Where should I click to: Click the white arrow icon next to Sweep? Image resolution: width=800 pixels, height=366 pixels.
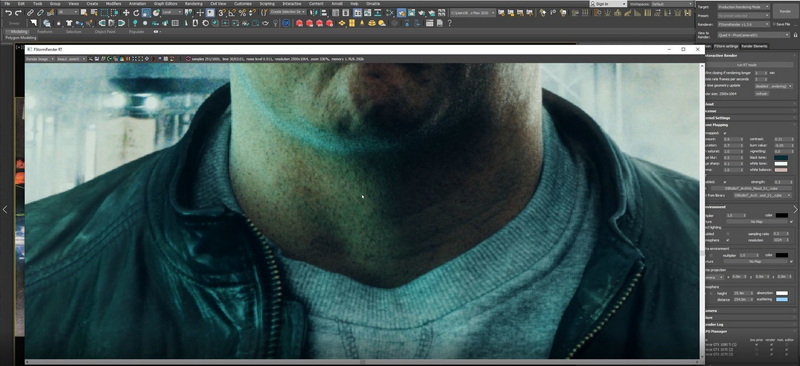click(34, 23)
